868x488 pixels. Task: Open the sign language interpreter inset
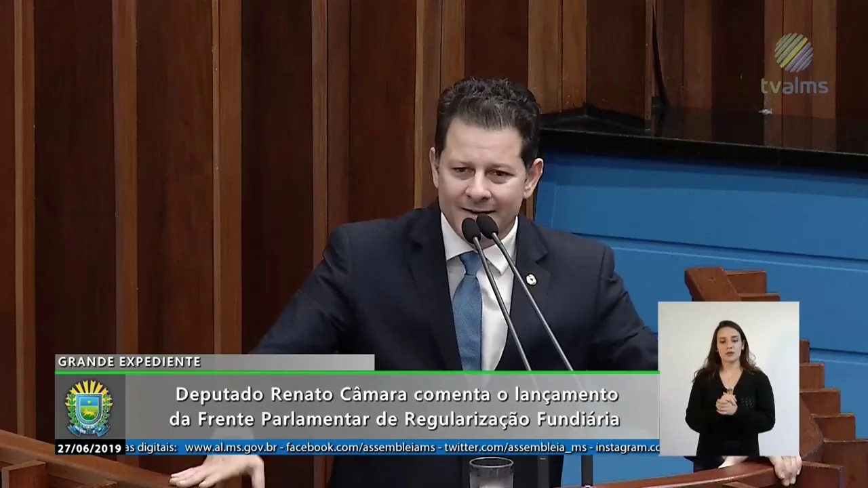[729, 380]
